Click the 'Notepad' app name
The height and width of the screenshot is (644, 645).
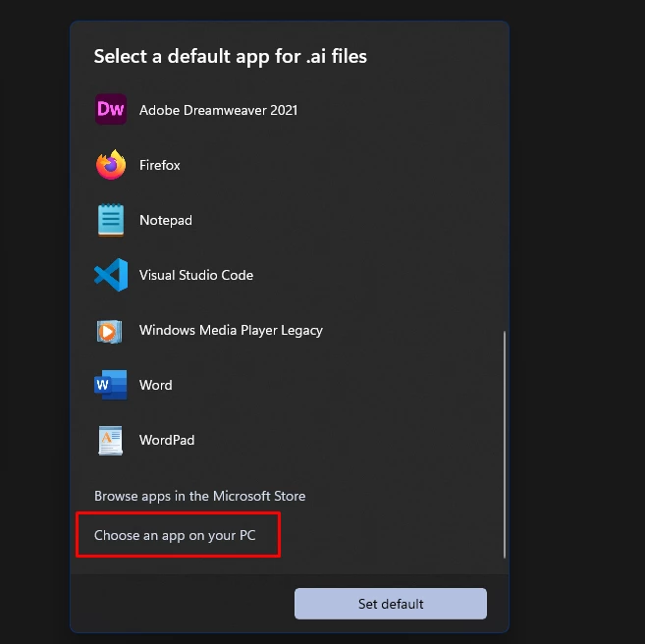pos(166,221)
